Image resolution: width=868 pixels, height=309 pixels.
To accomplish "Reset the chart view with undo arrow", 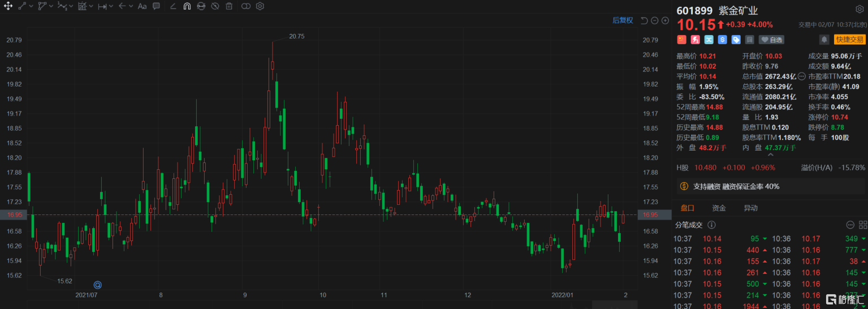I will coord(644,20).
